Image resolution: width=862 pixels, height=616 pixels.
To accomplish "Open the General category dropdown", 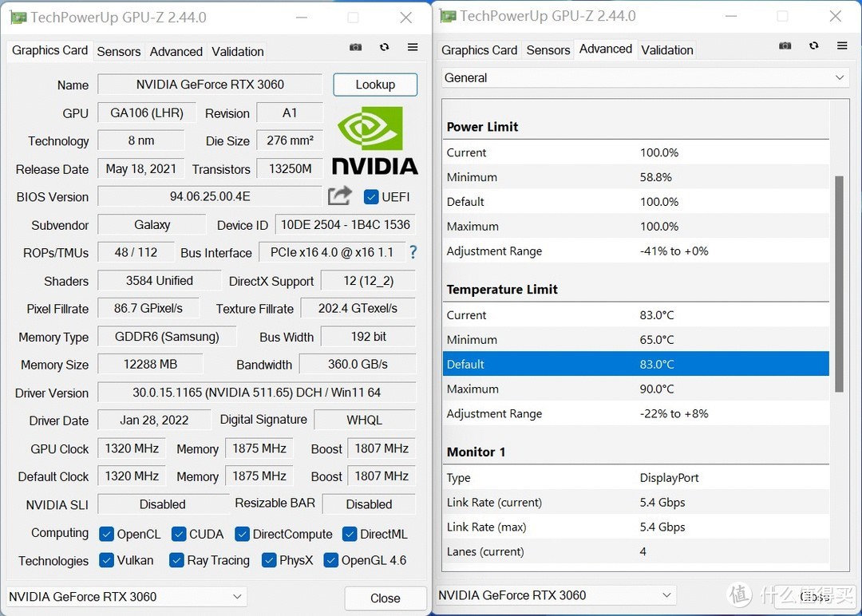I will (645, 77).
